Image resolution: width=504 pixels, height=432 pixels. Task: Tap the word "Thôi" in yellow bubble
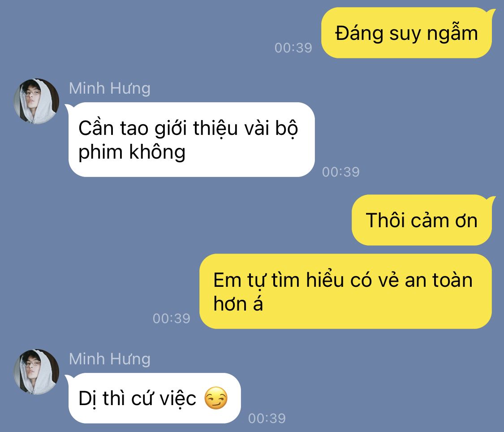[385, 220]
